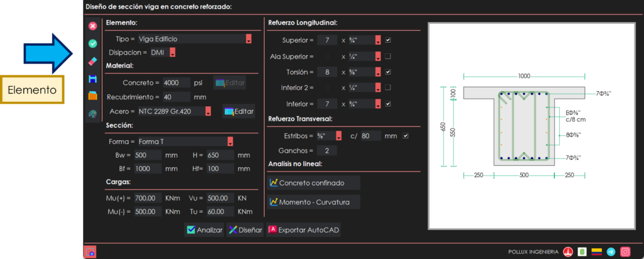Uncheck the Superior reinforcement checkbox

click(x=388, y=40)
